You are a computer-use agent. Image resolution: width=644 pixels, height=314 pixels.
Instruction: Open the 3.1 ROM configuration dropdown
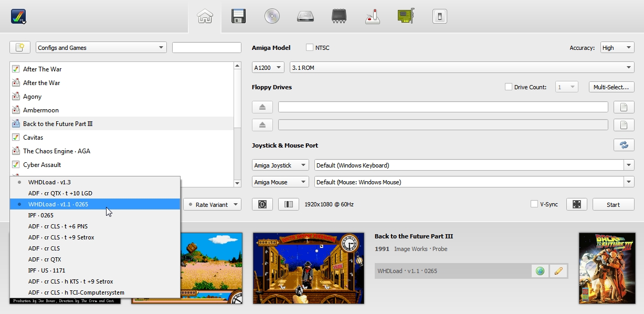462,67
